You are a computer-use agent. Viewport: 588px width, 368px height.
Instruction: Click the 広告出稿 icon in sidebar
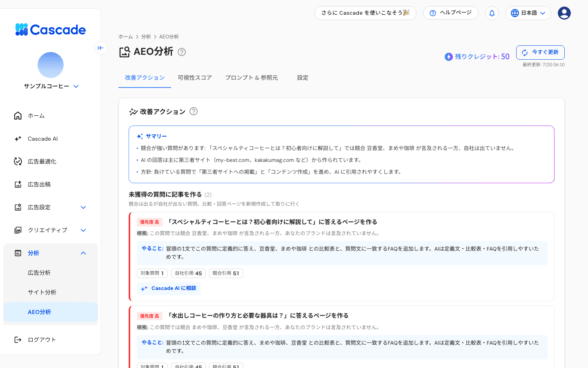[18, 184]
